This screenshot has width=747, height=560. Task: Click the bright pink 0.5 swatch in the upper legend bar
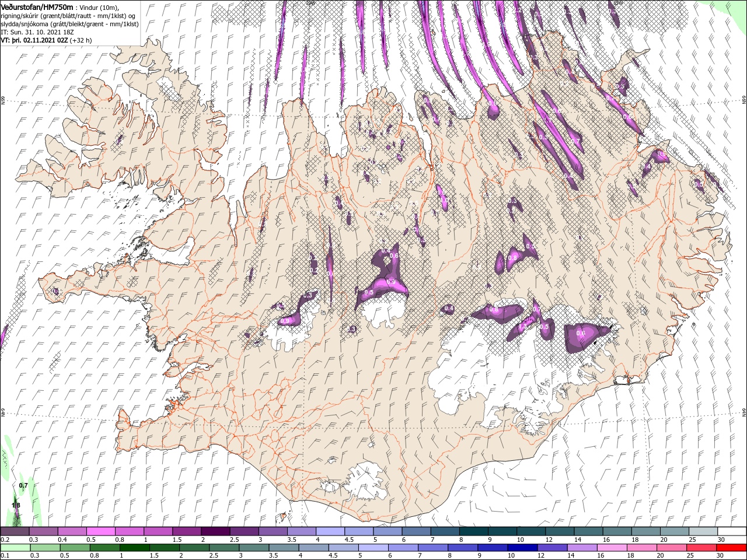click(100, 531)
